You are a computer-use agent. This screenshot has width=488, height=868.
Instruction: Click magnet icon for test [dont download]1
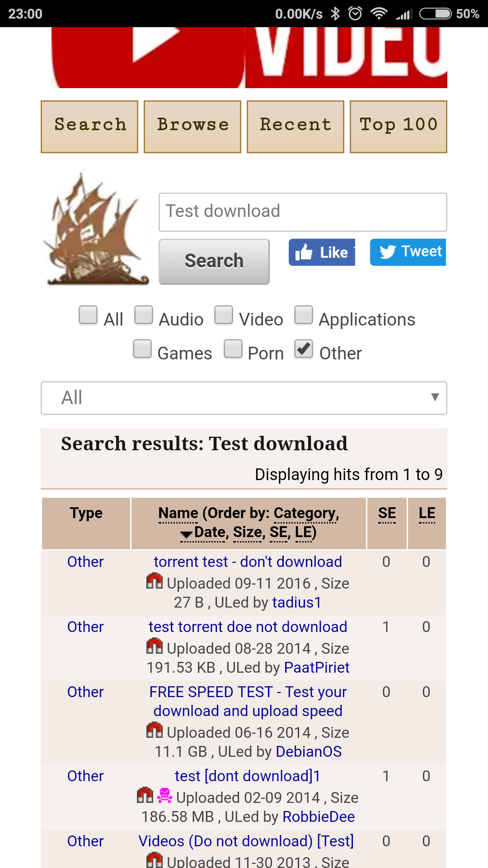coord(145,795)
